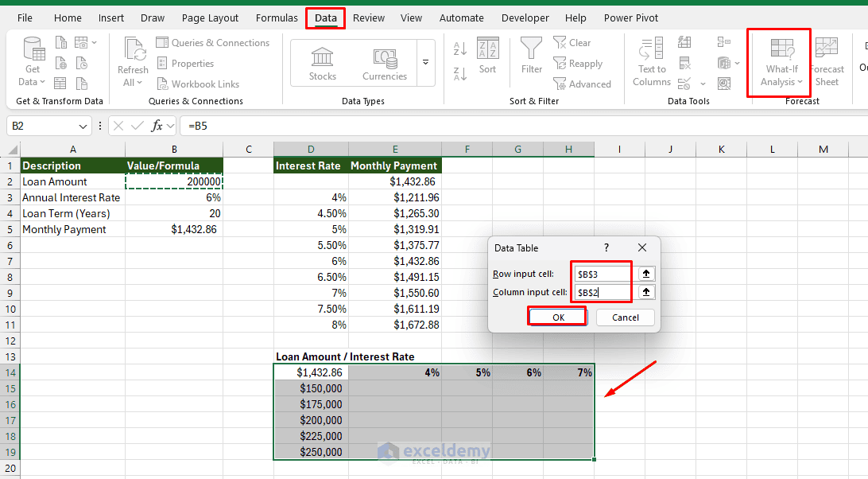Open the custom Sort dialog
Viewport: 868px width, 479px height.
coord(487,56)
